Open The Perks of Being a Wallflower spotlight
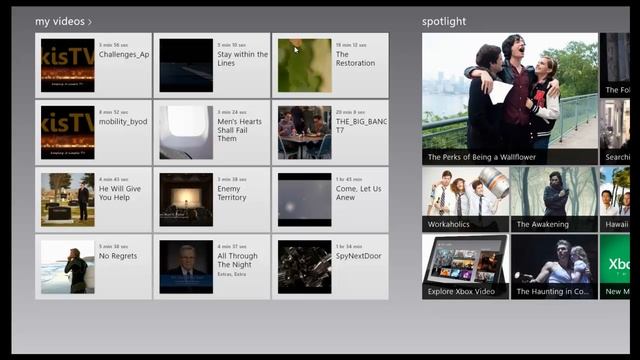Screen dimensions: 640x360 [510, 99]
